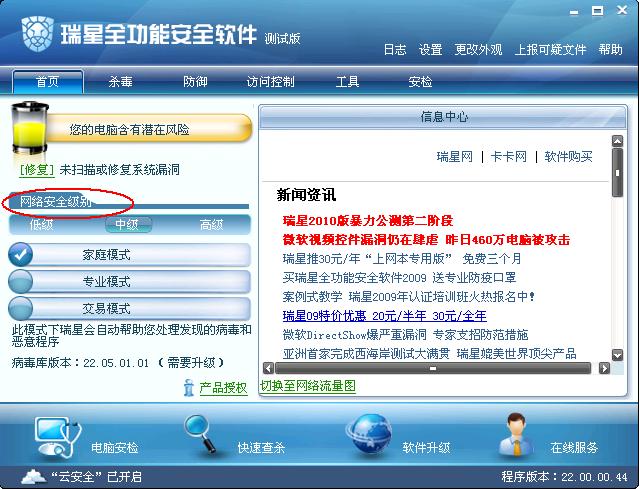Close the Rising window

pos(622,10)
